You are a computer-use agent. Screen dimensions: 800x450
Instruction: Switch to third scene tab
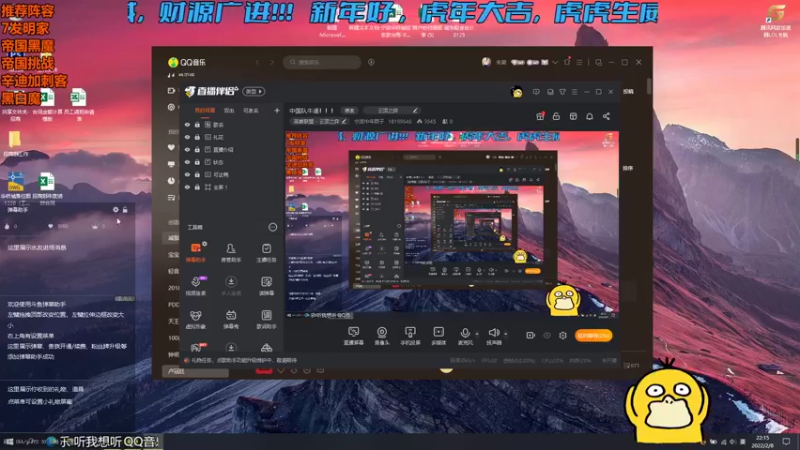click(x=251, y=110)
